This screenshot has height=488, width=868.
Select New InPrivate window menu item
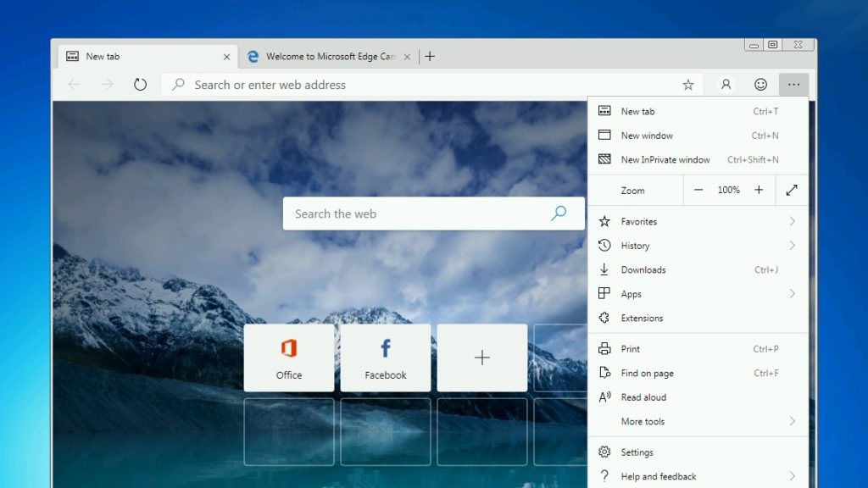pos(665,160)
